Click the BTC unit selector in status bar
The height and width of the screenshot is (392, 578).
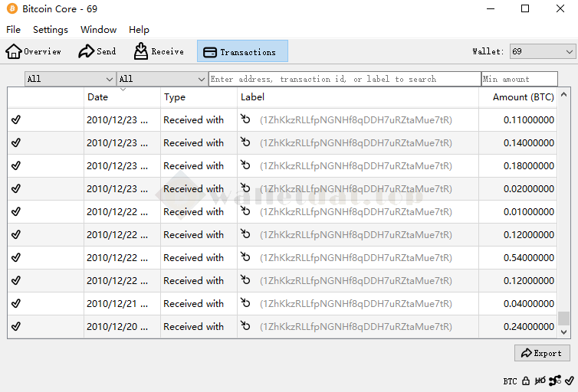pos(510,381)
